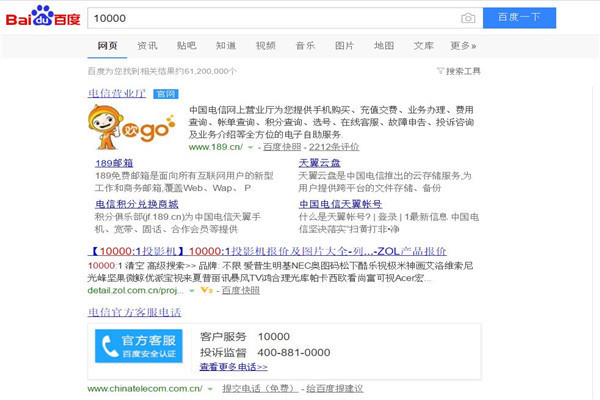
Task: Select the 400-881-0000 complaint number
Action: 293,353
